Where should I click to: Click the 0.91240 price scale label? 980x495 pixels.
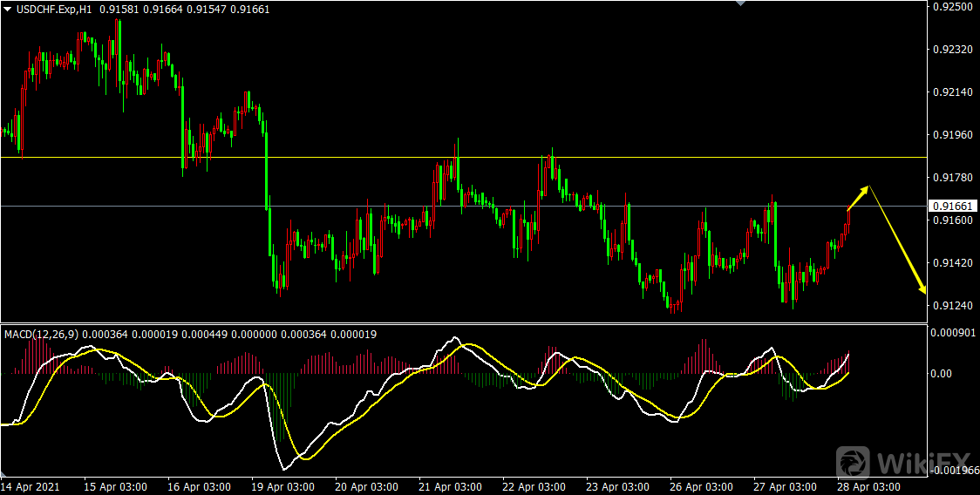[952, 305]
